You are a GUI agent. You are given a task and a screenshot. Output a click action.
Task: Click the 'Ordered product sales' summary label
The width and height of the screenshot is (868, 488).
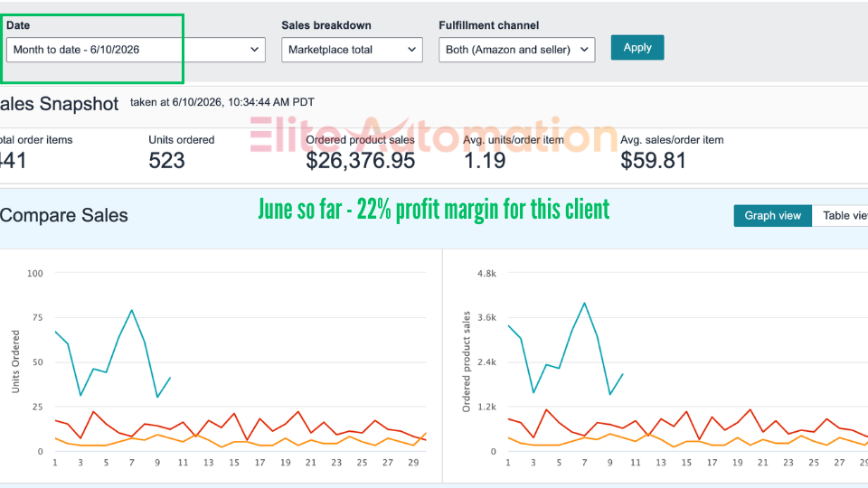tap(361, 140)
